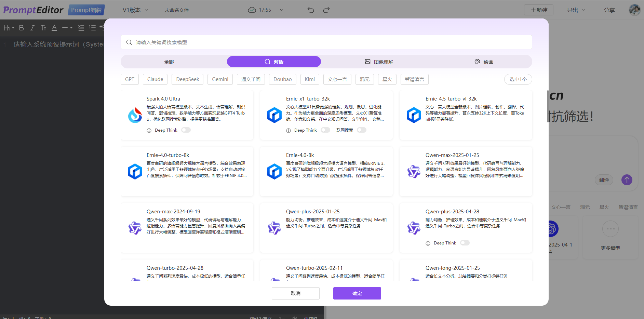Switch to the 绘画 tab
The width and height of the screenshot is (644, 319).
[x=484, y=62]
